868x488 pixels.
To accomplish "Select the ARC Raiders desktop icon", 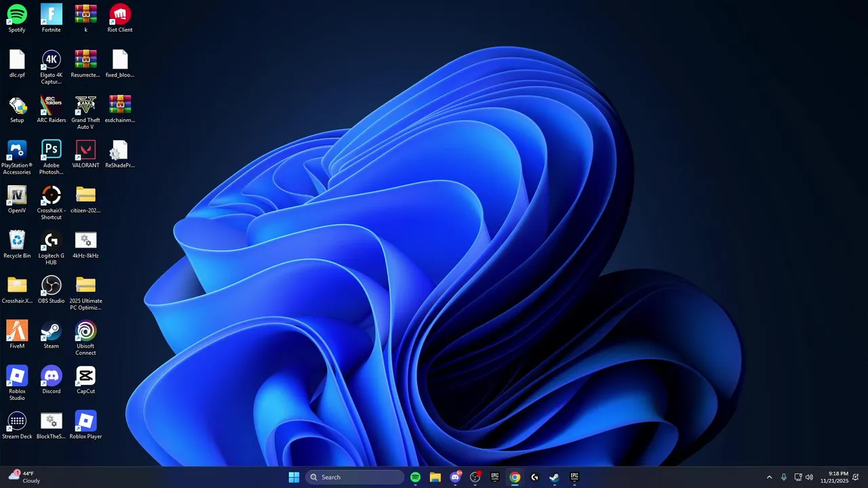I will (51, 109).
